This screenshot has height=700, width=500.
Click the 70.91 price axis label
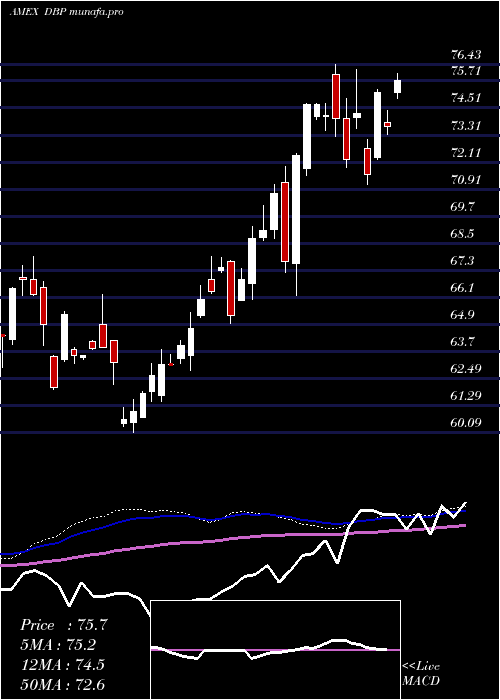click(x=466, y=180)
